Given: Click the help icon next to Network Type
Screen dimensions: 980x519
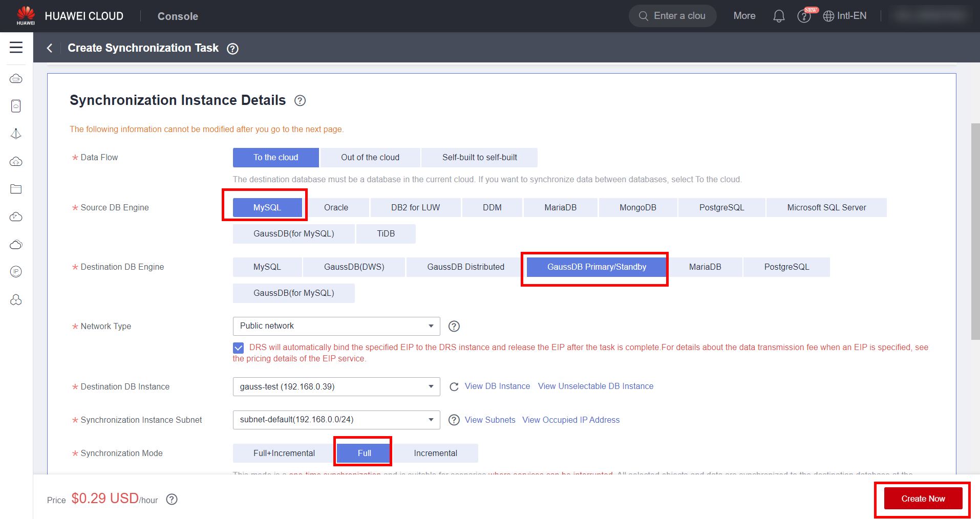Looking at the screenshot, I should pyautogui.click(x=454, y=327).
